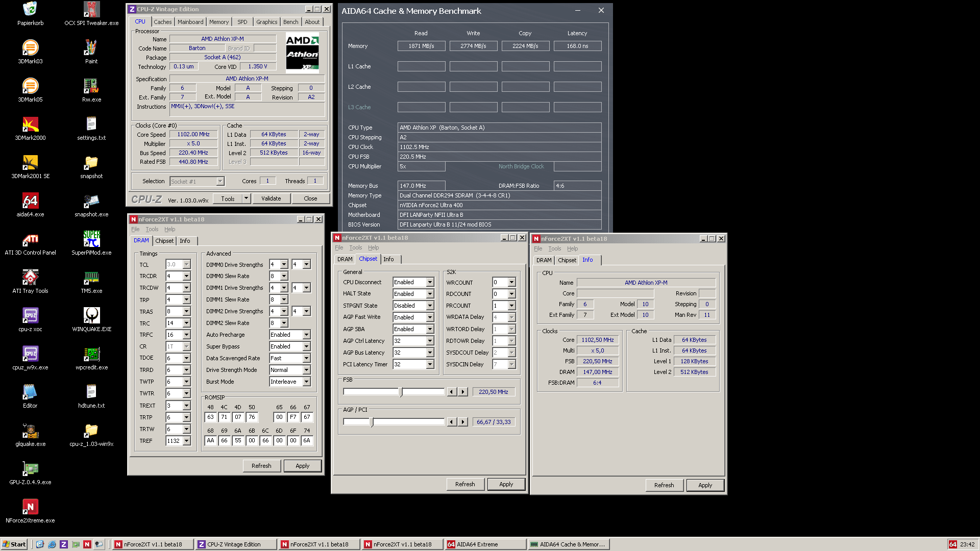Launch 3DMark2000 desktop icon
Screen dimensions: 980x551
[x=30, y=129]
